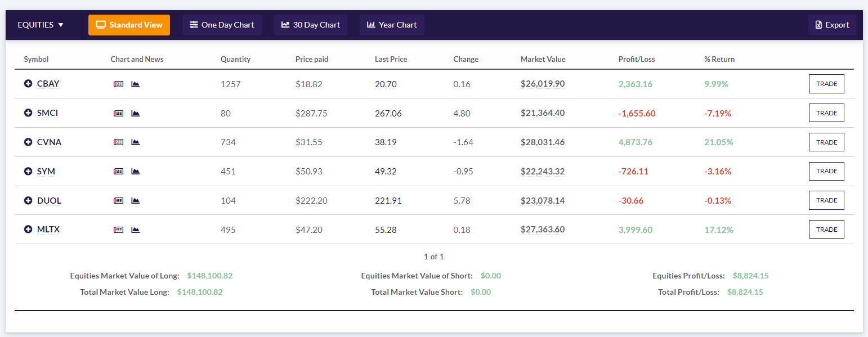Open chart icon for CVNA
Image resolution: width=868 pixels, height=337 pixels.
[x=136, y=142]
